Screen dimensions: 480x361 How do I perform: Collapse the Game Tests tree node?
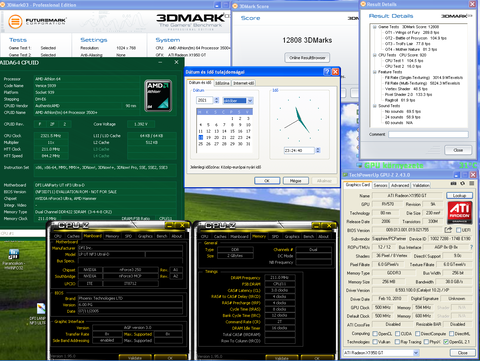tap(374, 27)
